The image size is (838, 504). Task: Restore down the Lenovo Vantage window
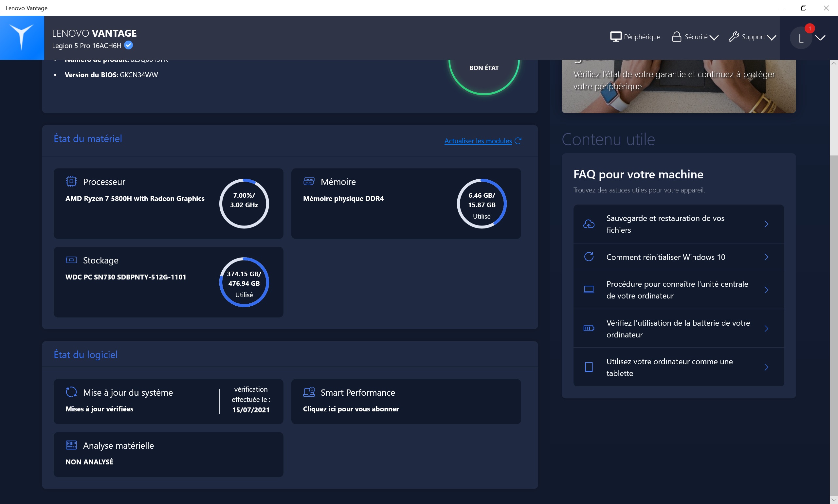click(803, 8)
